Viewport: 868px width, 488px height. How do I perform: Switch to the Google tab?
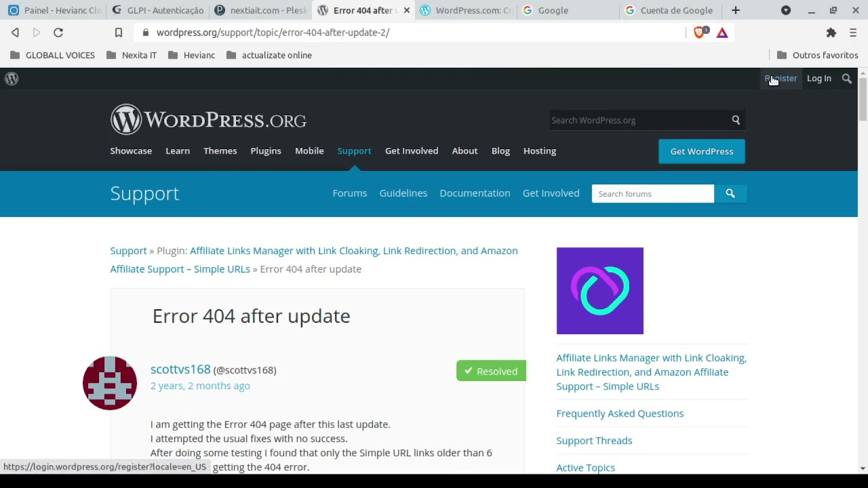click(x=568, y=10)
